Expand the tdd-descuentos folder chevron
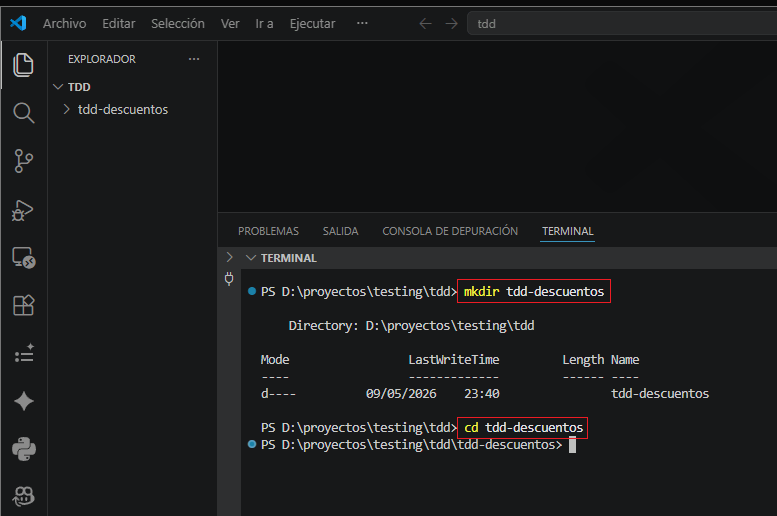The width and height of the screenshot is (777, 516). pos(67,109)
